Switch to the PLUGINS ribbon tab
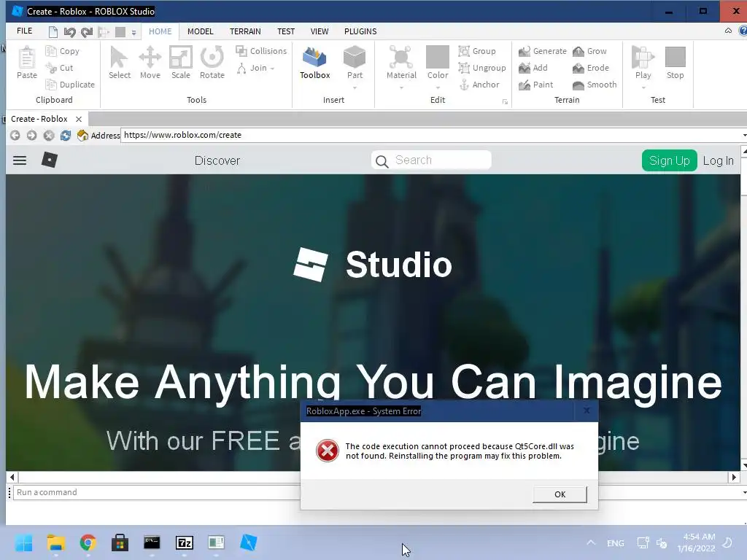This screenshot has width=747, height=560. [360, 31]
